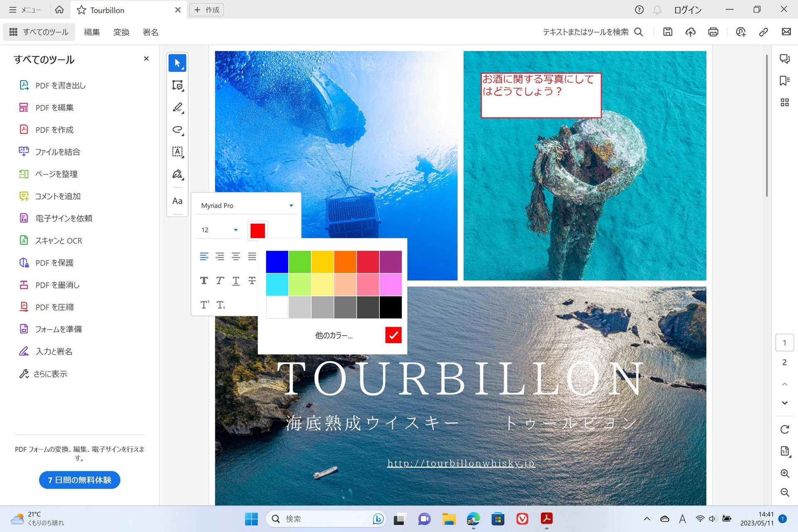Open the 変換 menu tab
Image resolution: width=798 pixels, height=532 pixels.
(x=121, y=32)
